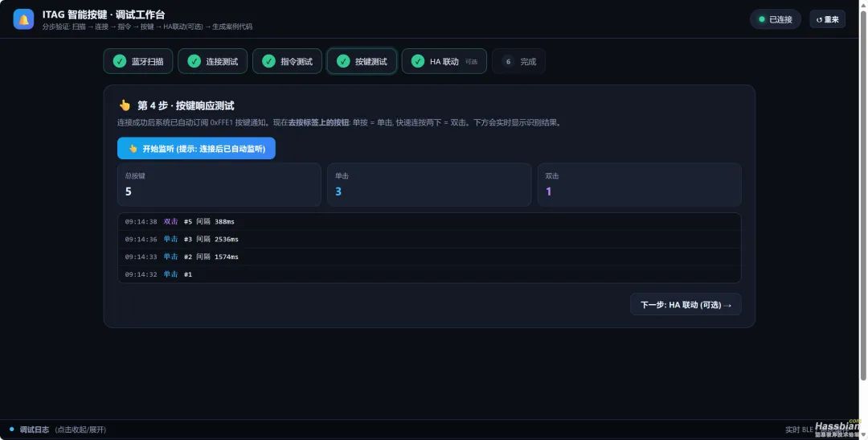Click the page vertical scrollbar
The height and width of the screenshot is (440, 868).
click(862, 194)
